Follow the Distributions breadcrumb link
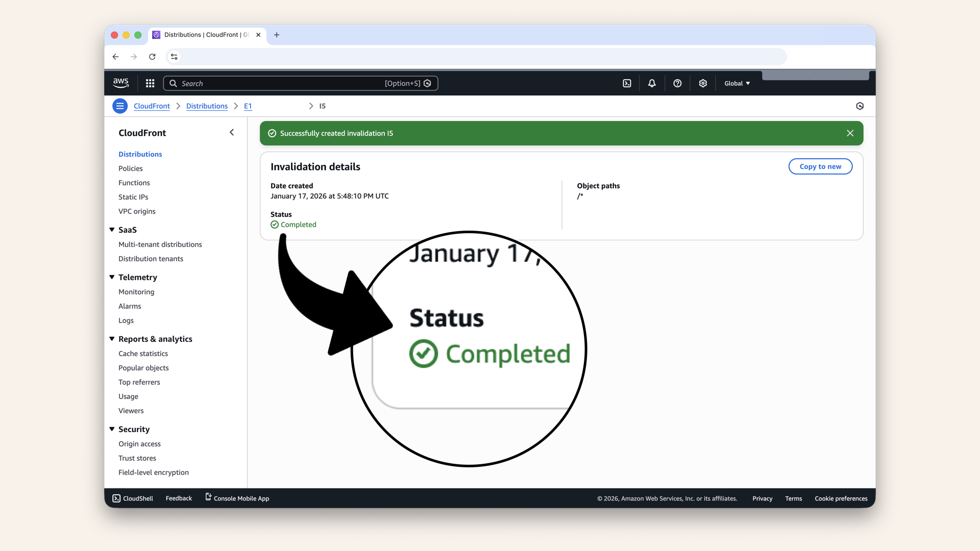This screenshot has width=980, height=551. (x=207, y=106)
